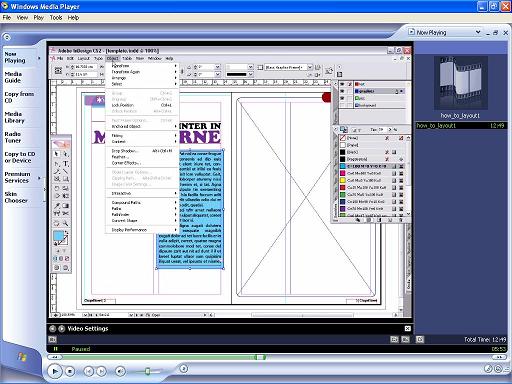Click the Now Playing playlist icon

(411, 32)
